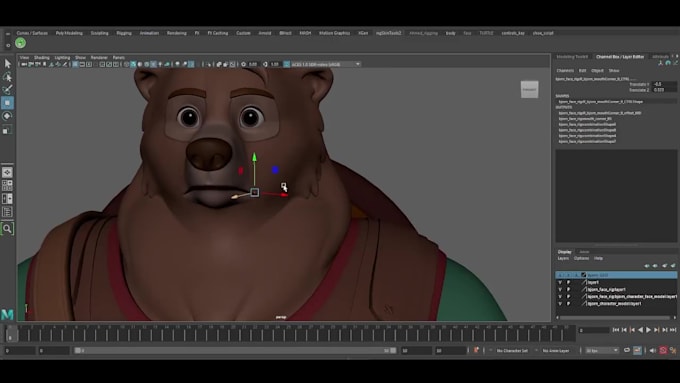Select the Rotate tool
680x383 pixels.
7,116
